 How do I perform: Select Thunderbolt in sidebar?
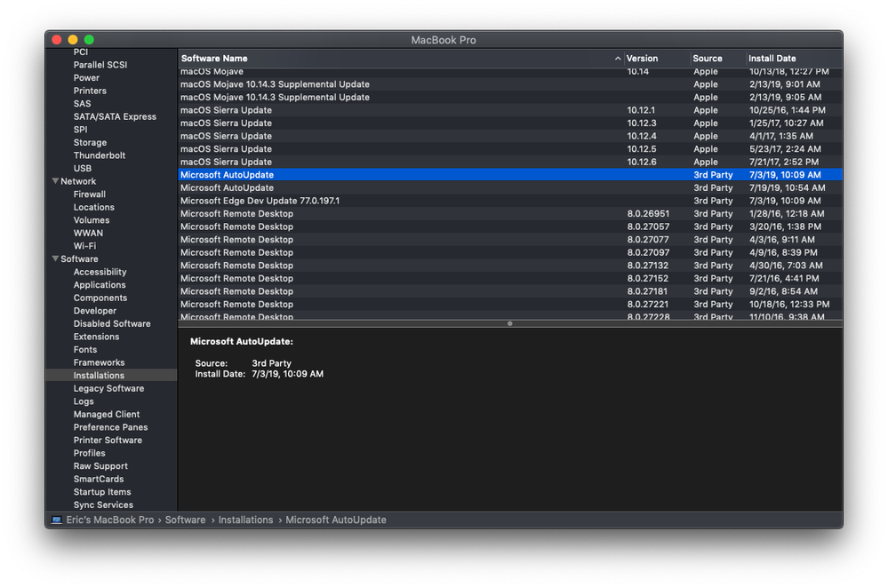coord(99,155)
